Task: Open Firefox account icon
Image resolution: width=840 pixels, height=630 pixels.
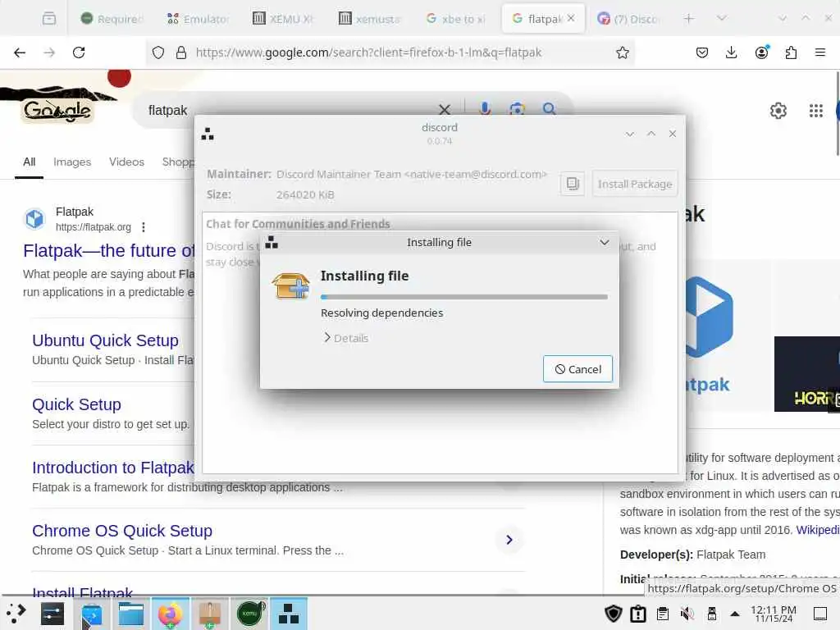Action: point(761,52)
